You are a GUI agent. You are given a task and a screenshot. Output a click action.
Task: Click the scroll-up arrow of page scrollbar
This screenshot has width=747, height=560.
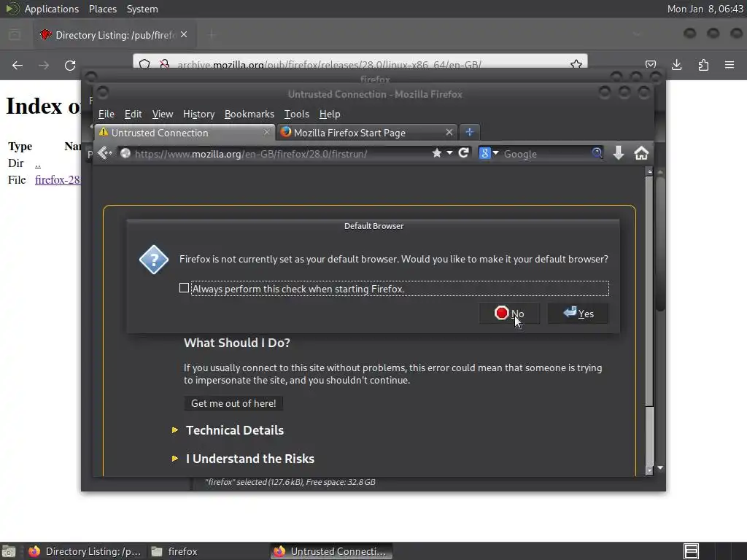click(x=649, y=171)
